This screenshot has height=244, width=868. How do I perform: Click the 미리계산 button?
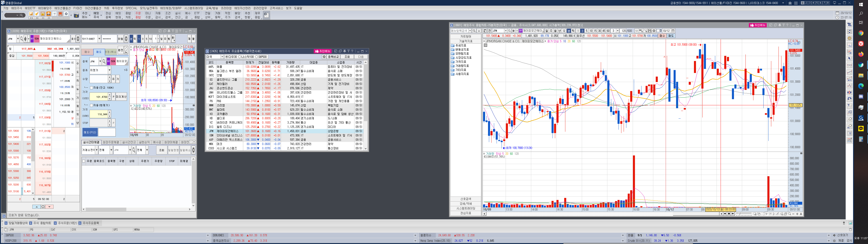pyautogui.click(x=122, y=97)
